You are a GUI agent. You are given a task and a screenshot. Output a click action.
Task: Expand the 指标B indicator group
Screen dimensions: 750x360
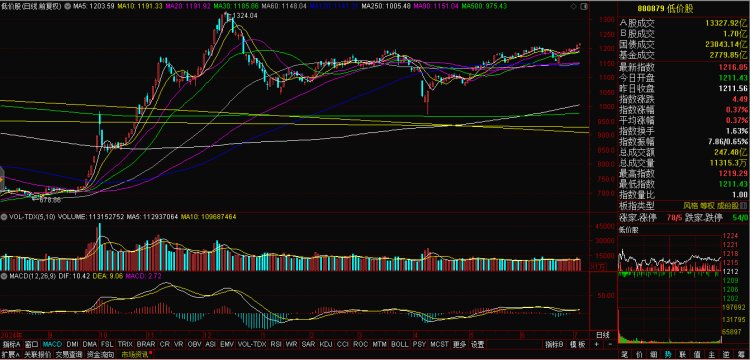point(554,344)
